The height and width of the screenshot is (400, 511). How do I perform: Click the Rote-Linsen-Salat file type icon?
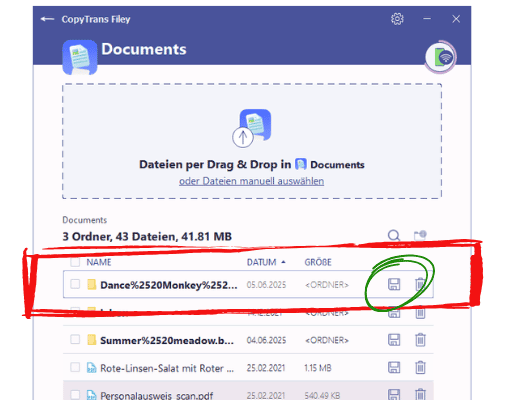(91, 367)
